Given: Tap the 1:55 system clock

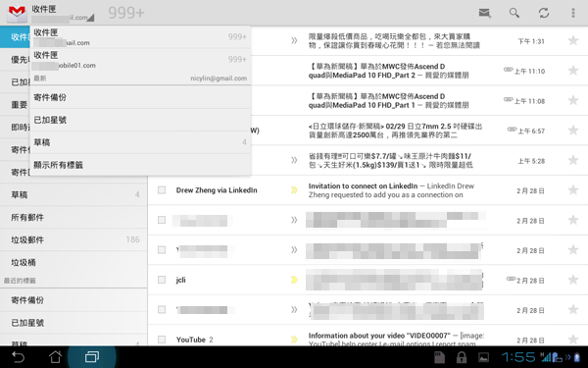Looking at the screenshot, I should point(518,357).
